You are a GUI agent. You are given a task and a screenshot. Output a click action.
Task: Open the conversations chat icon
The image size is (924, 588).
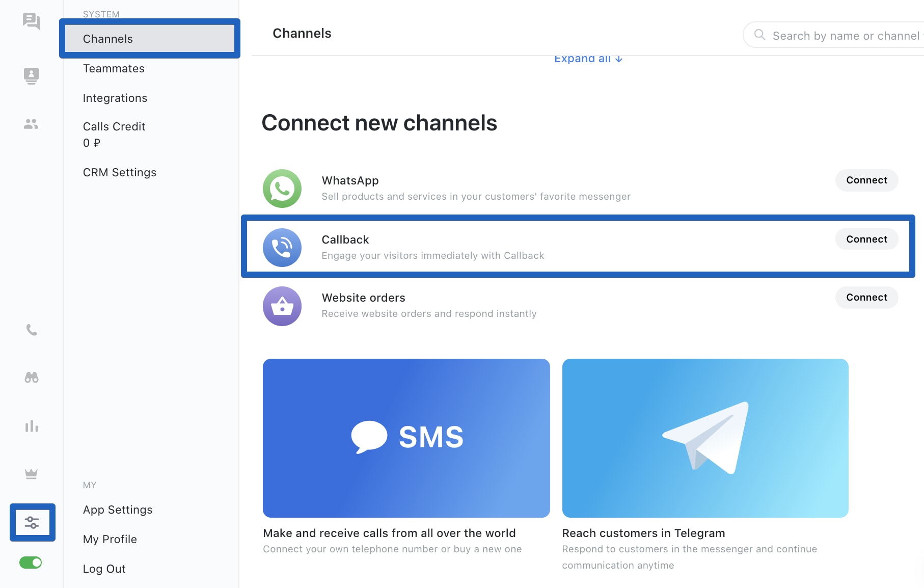click(x=32, y=21)
